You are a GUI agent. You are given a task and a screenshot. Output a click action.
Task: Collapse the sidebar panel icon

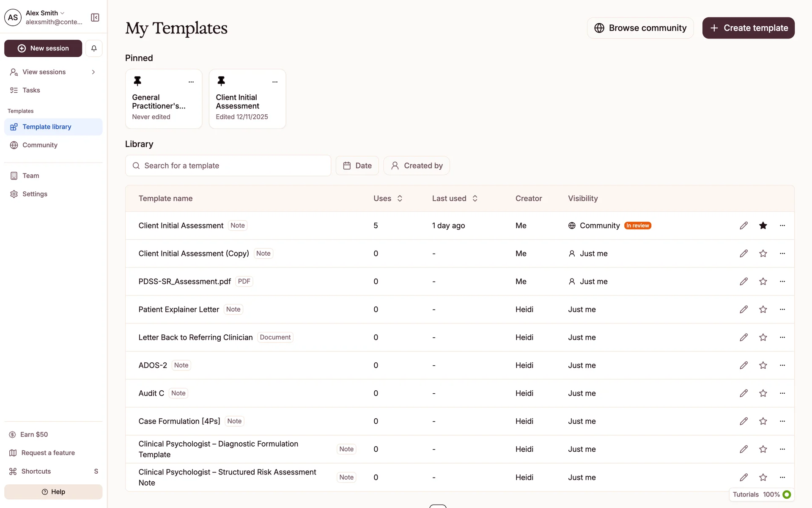95,17
